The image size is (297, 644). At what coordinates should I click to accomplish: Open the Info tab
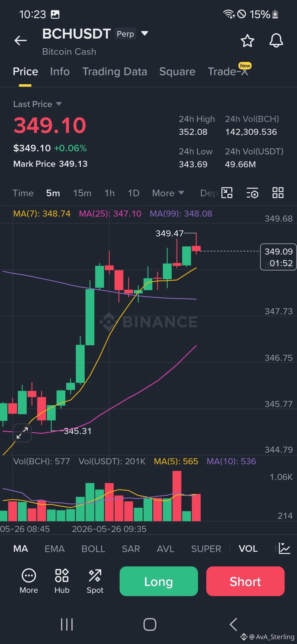[60, 72]
